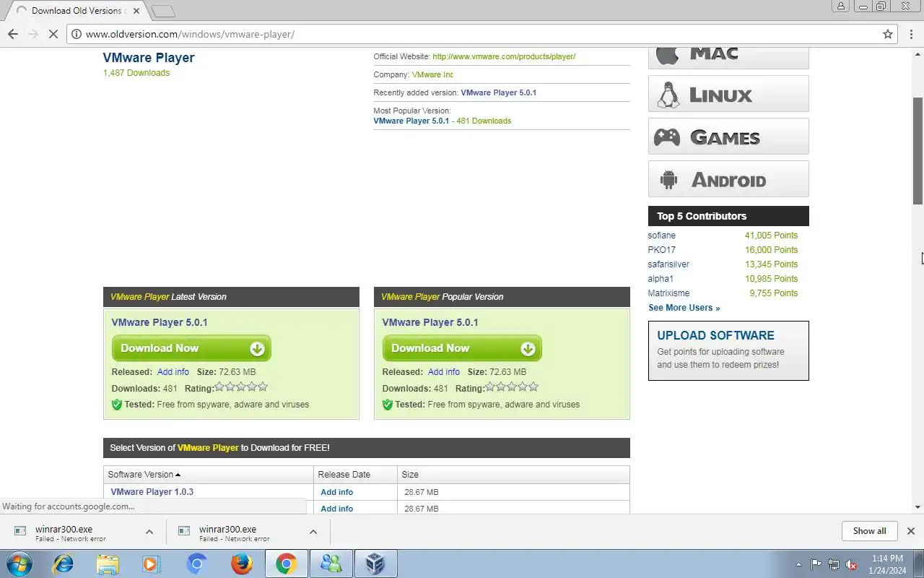
Task: Open VirtualBox from the taskbar
Action: click(x=375, y=564)
